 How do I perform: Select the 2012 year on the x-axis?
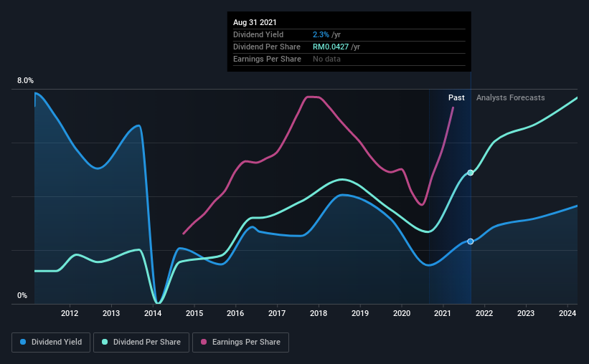click(70, 313)
